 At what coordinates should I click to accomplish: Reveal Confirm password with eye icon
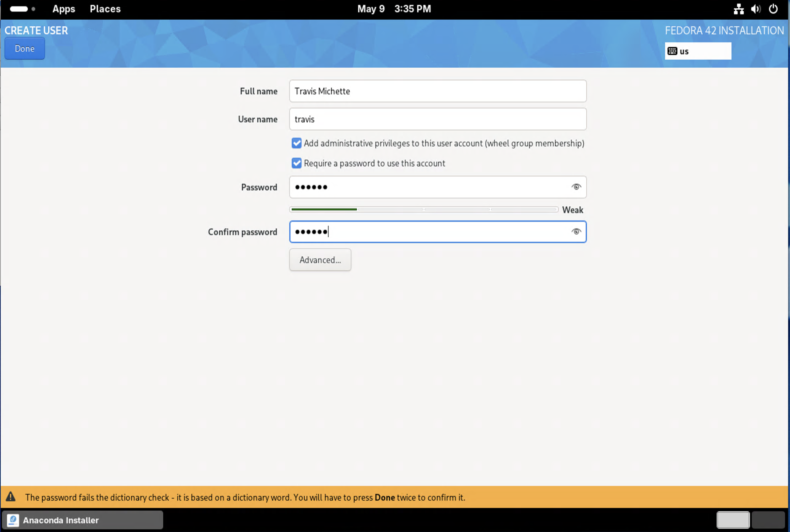pyautogui.click(x=576, y=232)
